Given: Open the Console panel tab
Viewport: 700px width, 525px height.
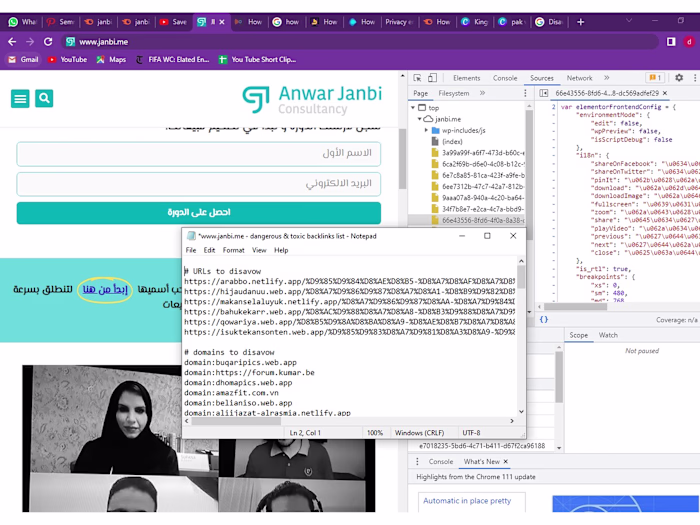Looking at the screenshot, I should [505, 78].
